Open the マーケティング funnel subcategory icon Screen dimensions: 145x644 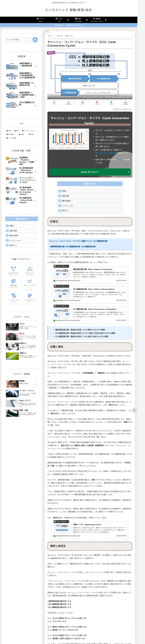point(13,298)
